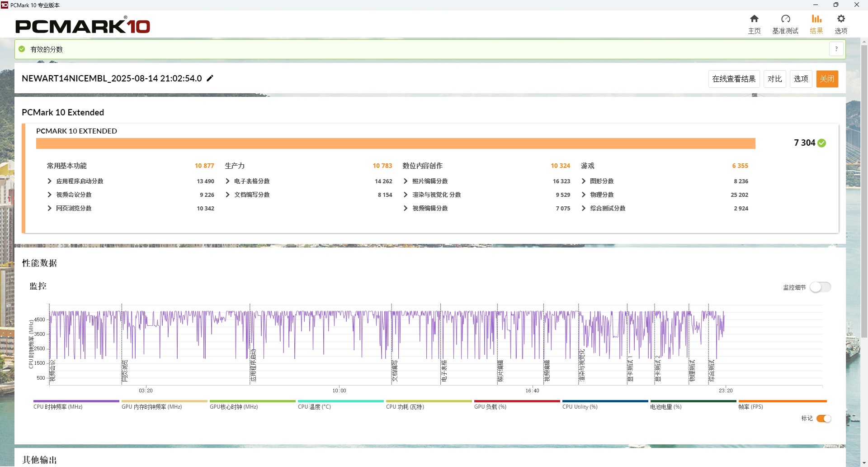868x467 pixels.
Task: Click the 文档编写 marker in the chart
Action: click(395, 371)
